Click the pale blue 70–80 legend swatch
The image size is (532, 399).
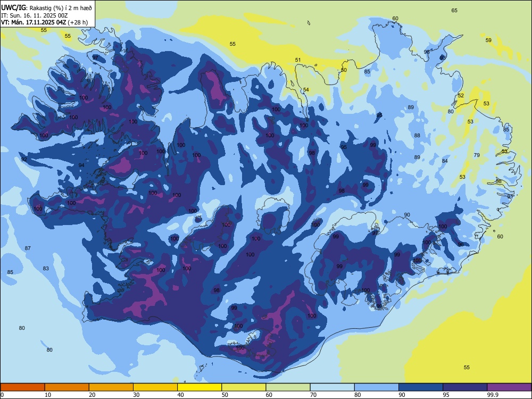(x=332, y=387)
